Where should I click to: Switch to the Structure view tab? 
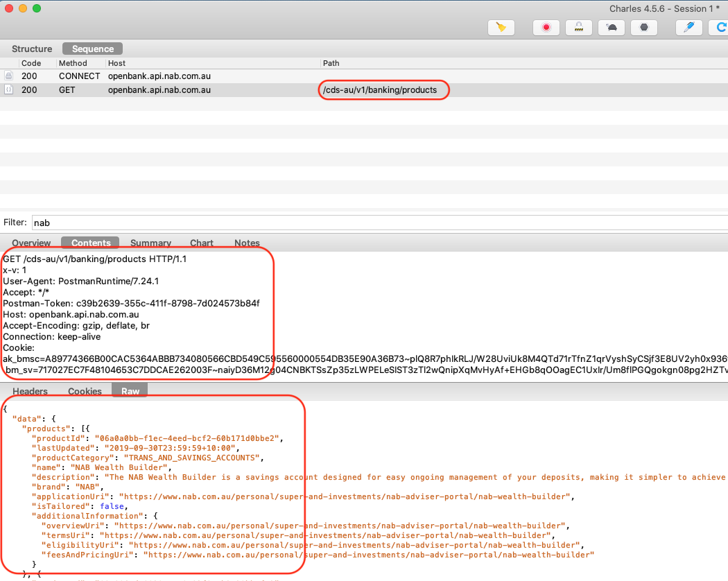coord(32,49)
